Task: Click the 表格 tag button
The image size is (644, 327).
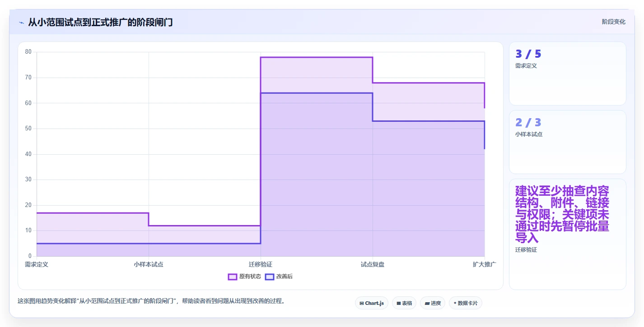Action: click(404, 303)
